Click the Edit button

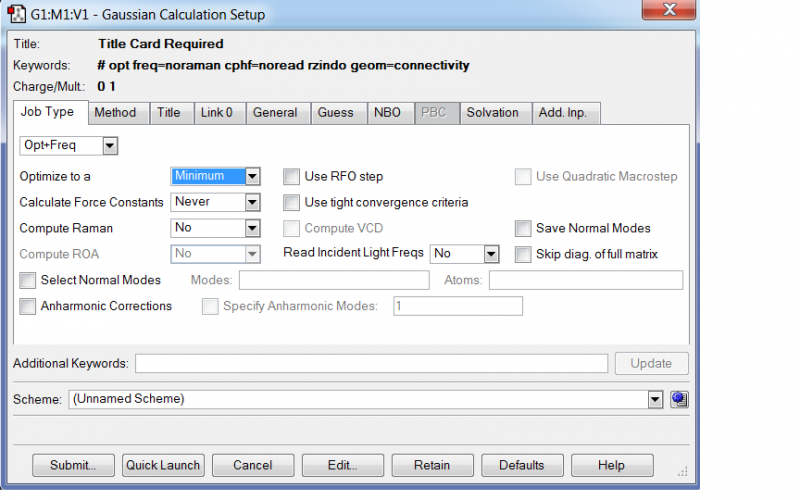[x=342, y=465]
